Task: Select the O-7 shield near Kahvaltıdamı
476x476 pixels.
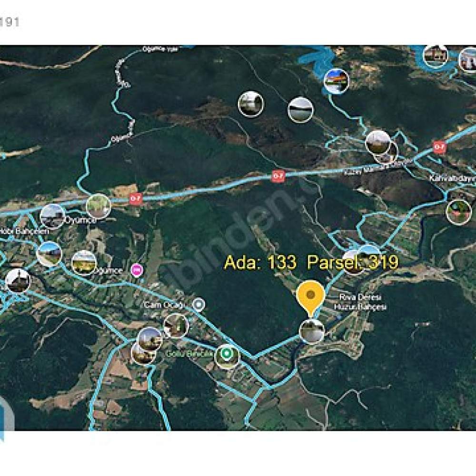Action: coord(439,147)
